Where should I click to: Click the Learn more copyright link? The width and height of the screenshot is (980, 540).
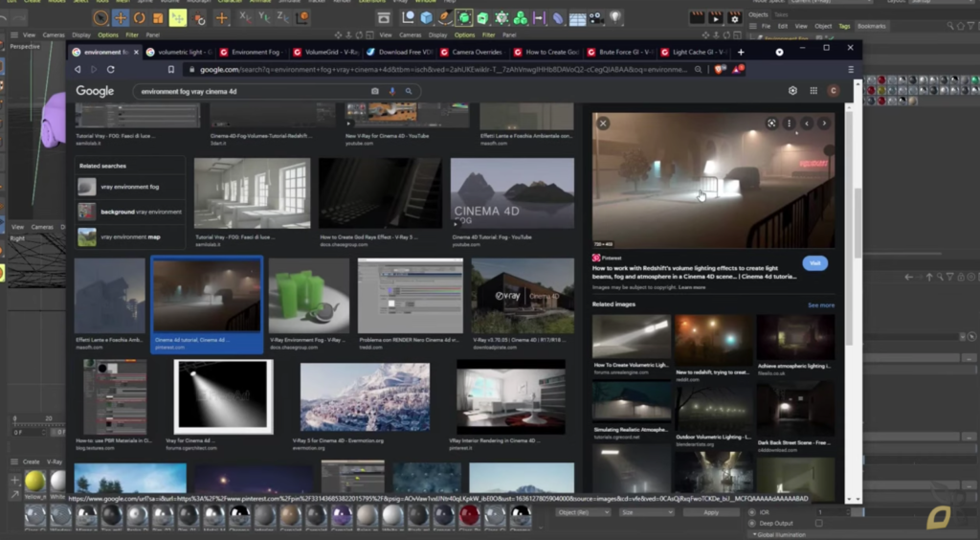point(692,287)
